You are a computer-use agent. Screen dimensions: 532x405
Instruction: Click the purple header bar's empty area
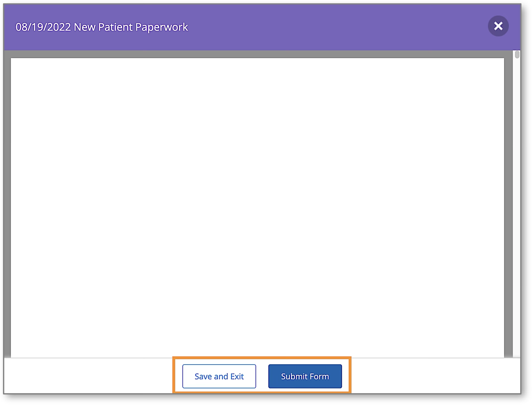tap(335, 27)
